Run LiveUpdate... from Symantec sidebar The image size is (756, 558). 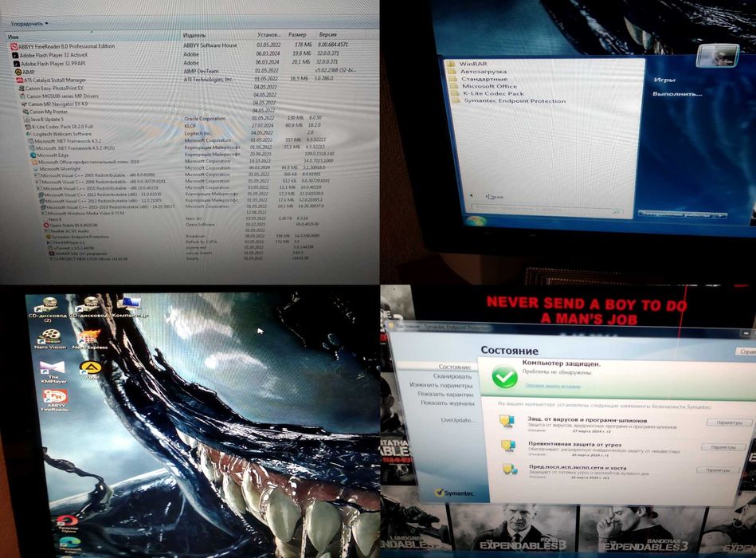tap(458, 420)
